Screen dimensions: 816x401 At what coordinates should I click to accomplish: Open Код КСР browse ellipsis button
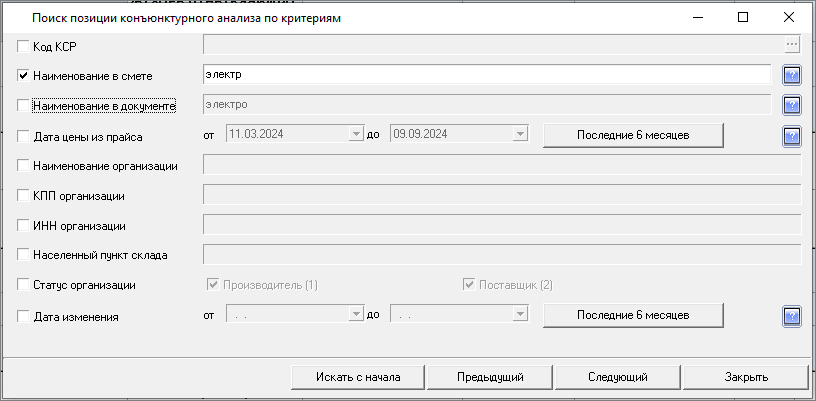click(x=792, y=44)
